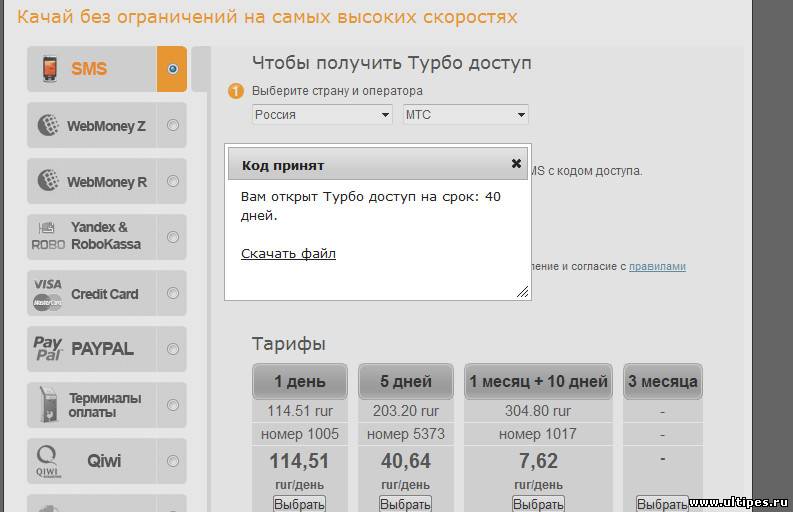793x512 pixels.
Task: Select the WebMoney Z radio button
Action: tap(173, 126)
